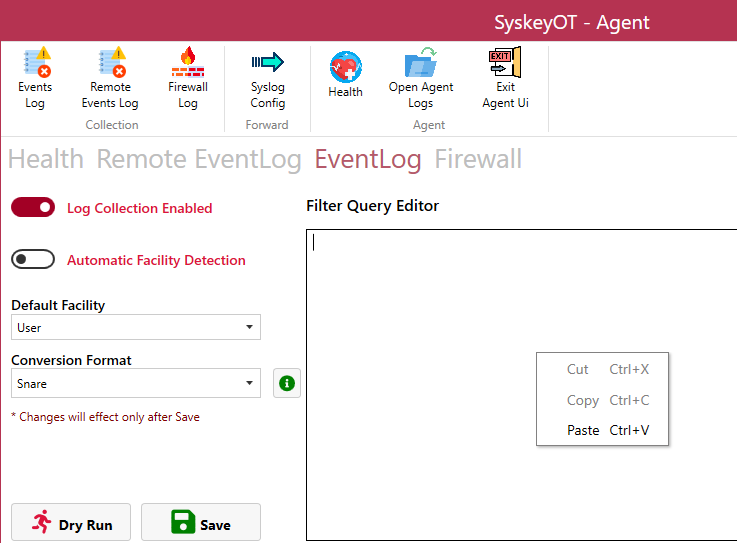This screenshot has height=543, width=737.
Task: Open the Firewall tab
Action: 478,159
